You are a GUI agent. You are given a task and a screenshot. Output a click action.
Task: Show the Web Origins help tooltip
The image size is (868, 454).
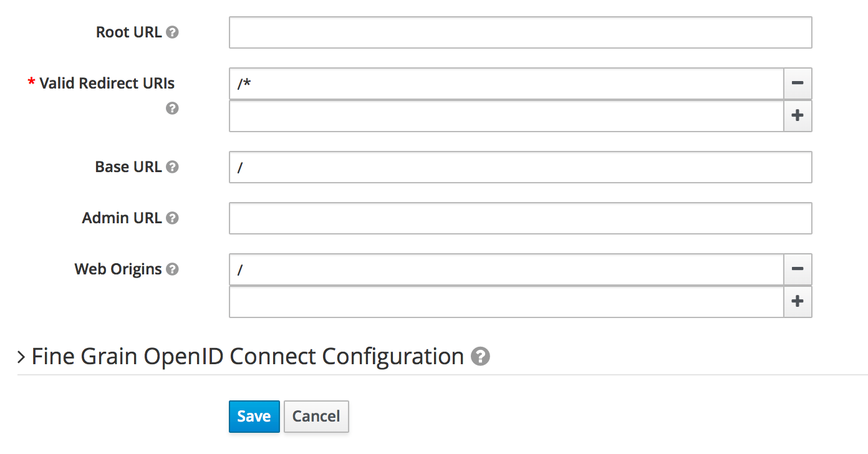pos(173,269)
